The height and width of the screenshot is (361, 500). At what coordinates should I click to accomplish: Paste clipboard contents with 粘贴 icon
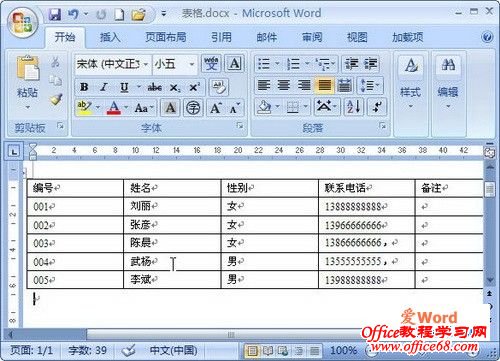(28, 68)
